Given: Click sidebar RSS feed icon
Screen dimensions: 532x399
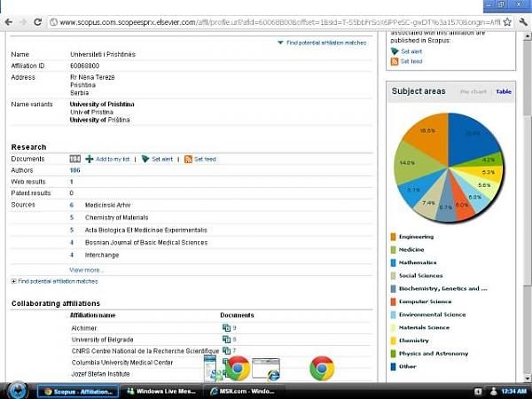Looking at the screenshot, I should click(x=395, y=61).
